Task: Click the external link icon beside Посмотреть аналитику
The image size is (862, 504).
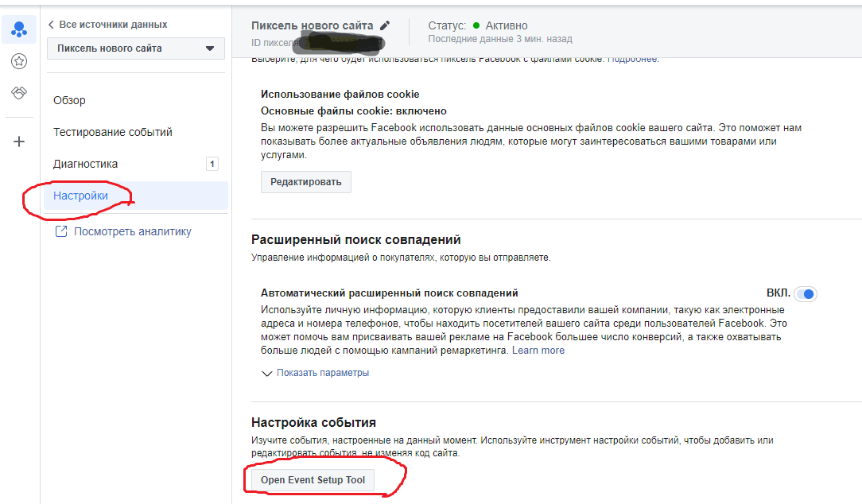Action: tap(61, 232)
